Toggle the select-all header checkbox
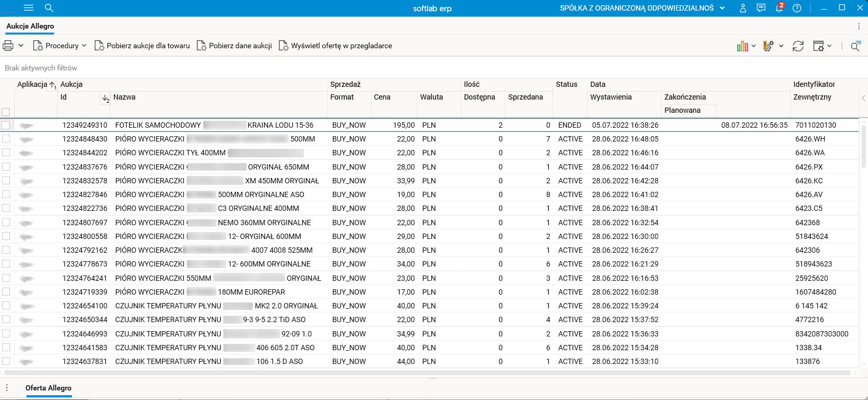The height and width of the screenshot is (400, 868). tap(6, 112)
